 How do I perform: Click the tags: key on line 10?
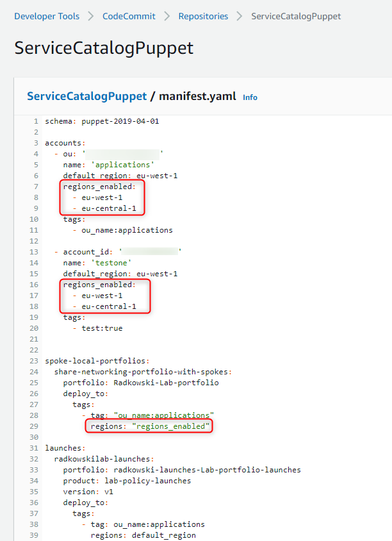74,219
